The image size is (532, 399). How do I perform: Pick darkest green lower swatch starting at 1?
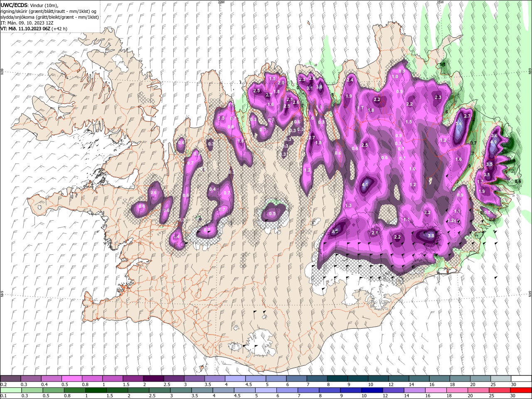click(96, 390)
